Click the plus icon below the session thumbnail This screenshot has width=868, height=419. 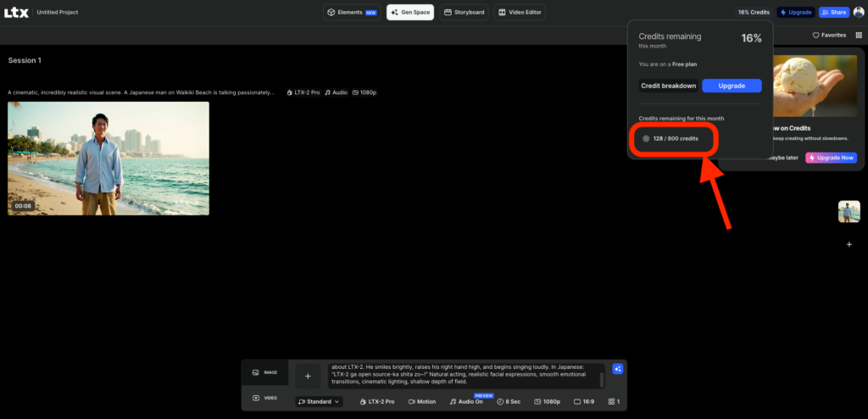pyautogui.click(x=849, y=244)
